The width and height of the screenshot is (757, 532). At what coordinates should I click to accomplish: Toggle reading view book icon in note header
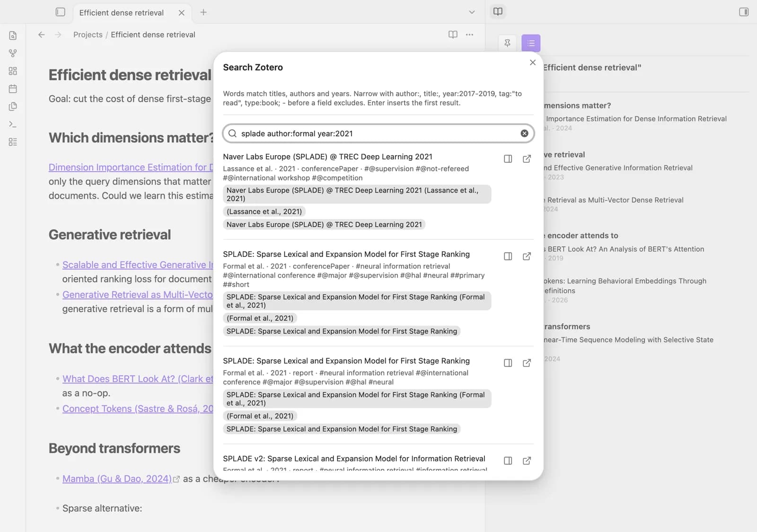[453, 35]
